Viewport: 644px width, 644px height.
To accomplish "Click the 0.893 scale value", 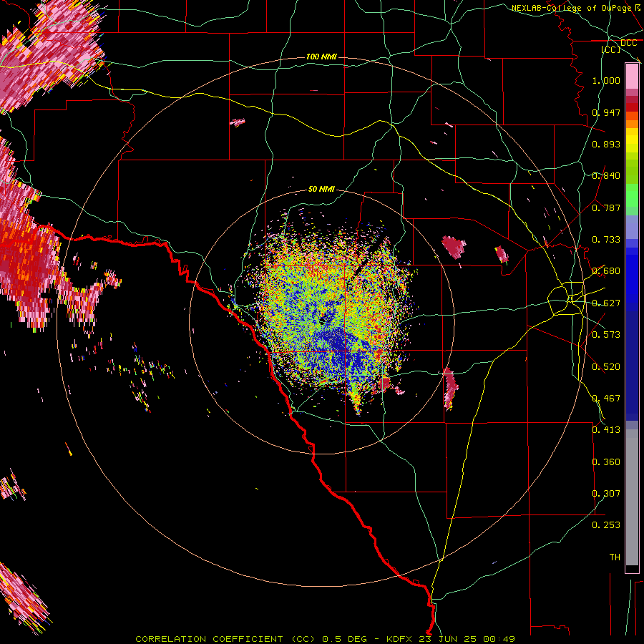I will click(x=606, y=144).
